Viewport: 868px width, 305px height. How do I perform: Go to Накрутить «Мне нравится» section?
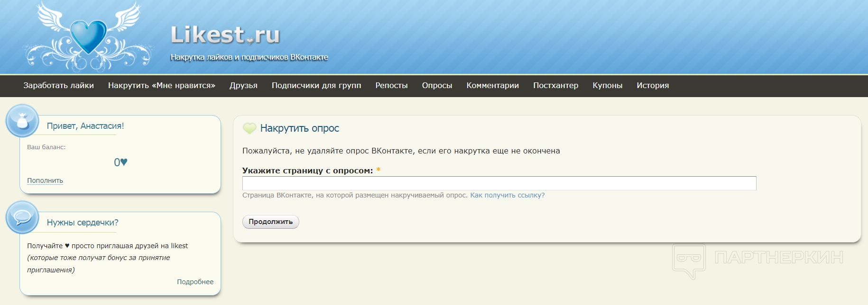pos(162,86)
